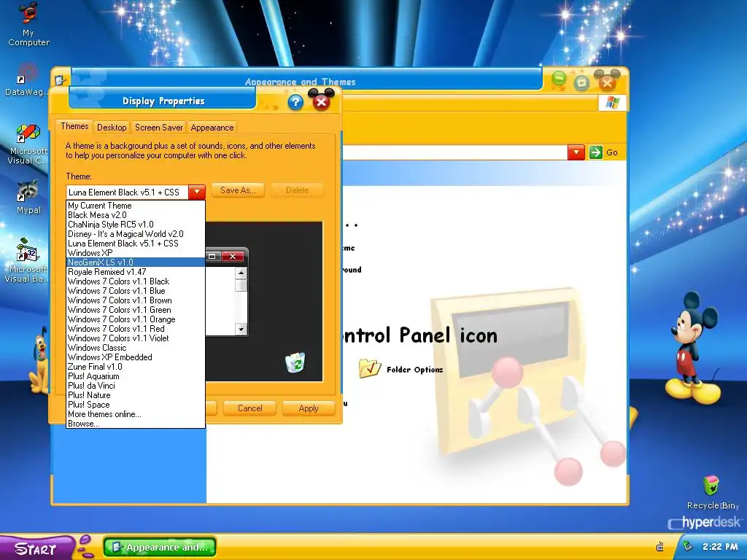
Task: Click the Start button
Action: pos(36,548)
